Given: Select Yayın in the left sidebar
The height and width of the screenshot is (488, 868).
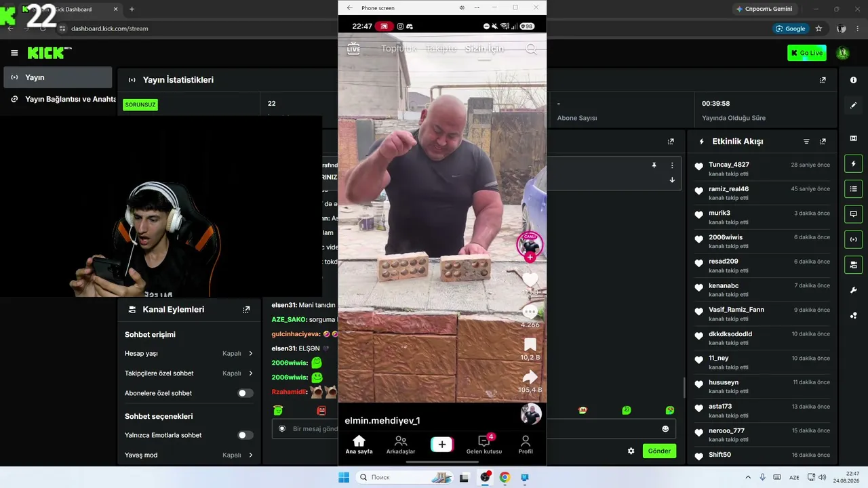Looking at the screenshot, I should 58,77.
